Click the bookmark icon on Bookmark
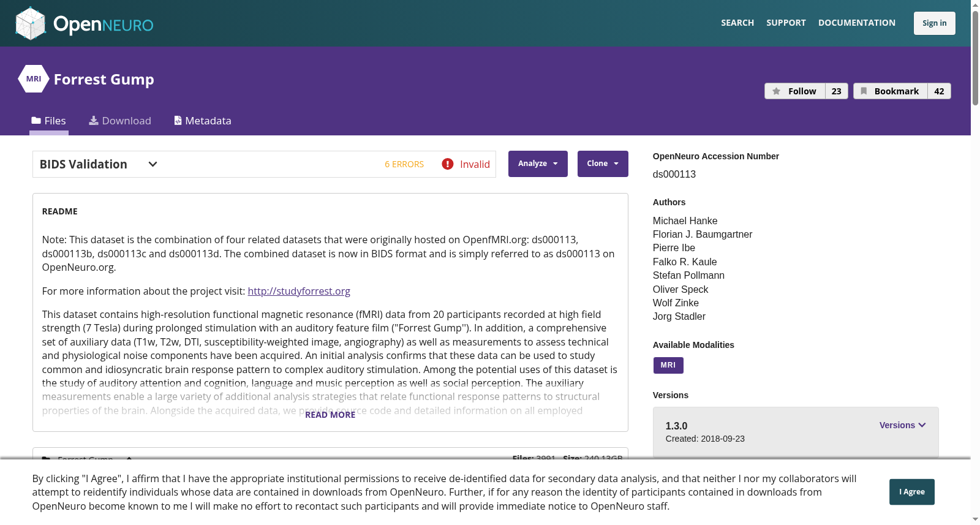 click(864, 91)
